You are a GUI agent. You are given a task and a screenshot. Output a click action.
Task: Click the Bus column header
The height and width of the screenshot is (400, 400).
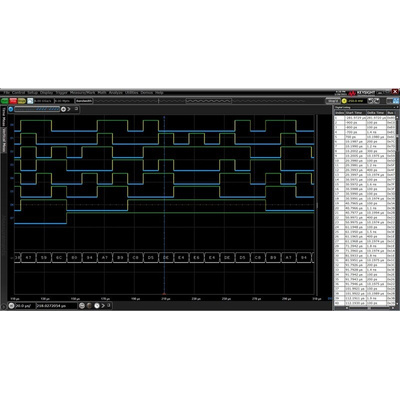pyautogui.click(x=391, y=113)
